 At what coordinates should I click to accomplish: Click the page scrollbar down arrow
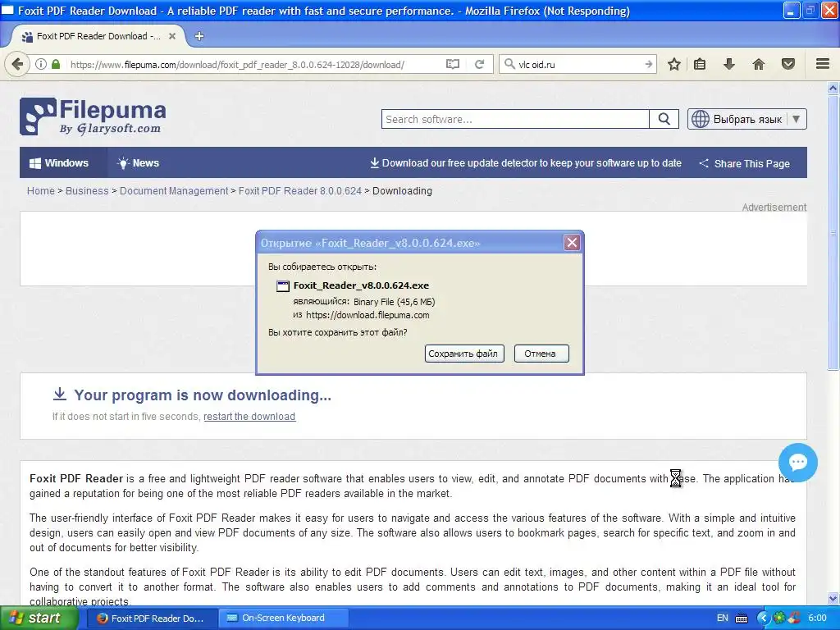(x=833, y=598)
